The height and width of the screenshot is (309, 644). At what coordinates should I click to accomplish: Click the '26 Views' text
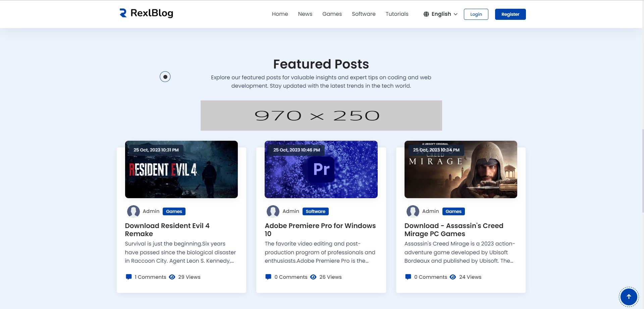(x=330, y=277)
